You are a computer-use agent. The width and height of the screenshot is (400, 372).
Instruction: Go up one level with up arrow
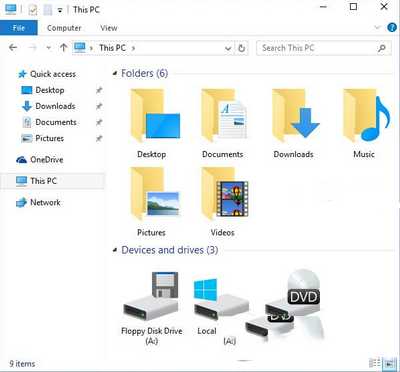coord(63,48)
